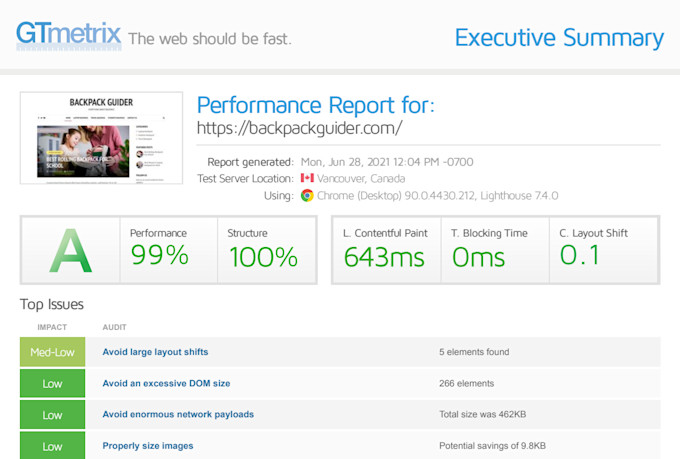Click the Report generated: label
680x459 pixels.
[x=250, y=162]
